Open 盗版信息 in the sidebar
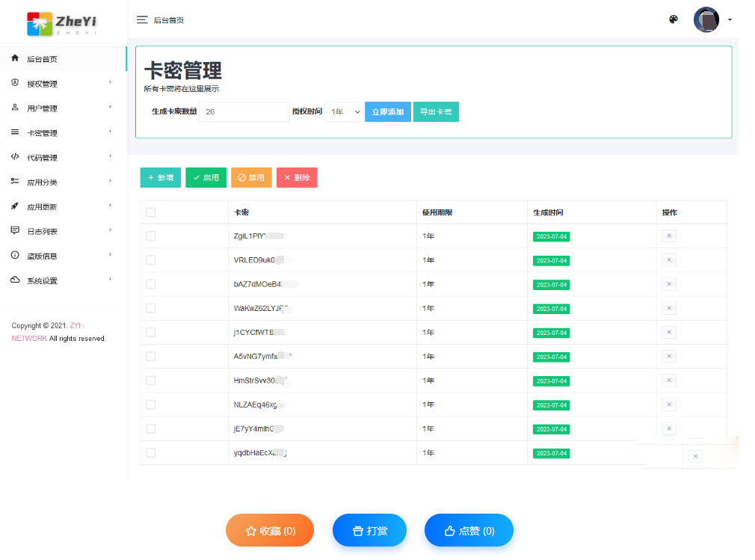This screenshot has height=560, width=755. coord(42,256)
